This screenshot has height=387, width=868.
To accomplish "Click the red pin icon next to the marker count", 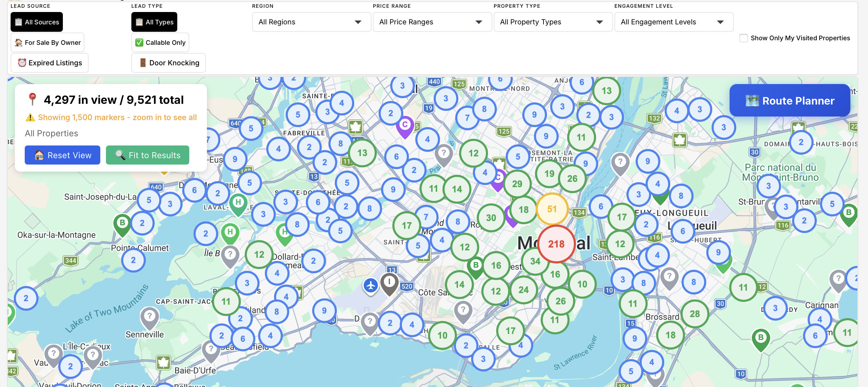I will [x=32, y=99].
